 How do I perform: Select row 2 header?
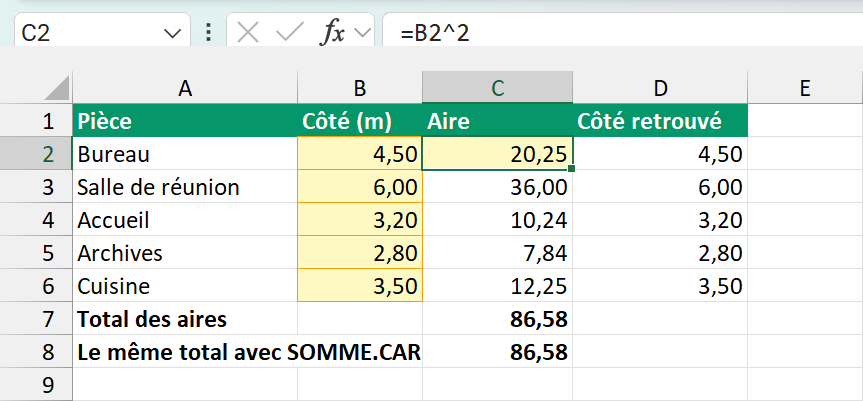(36, 153)
